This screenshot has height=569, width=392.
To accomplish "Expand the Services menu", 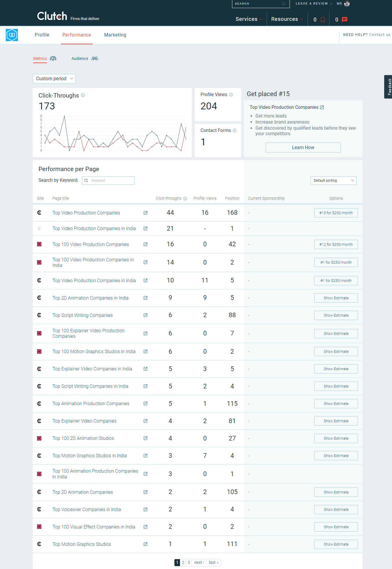I will [249, 19].
